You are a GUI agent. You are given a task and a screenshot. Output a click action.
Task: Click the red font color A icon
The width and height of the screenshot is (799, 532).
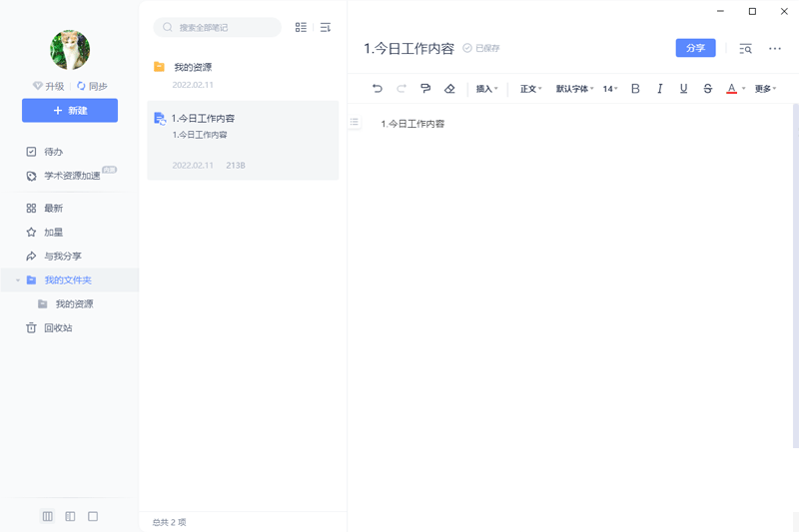coord(731,89)
